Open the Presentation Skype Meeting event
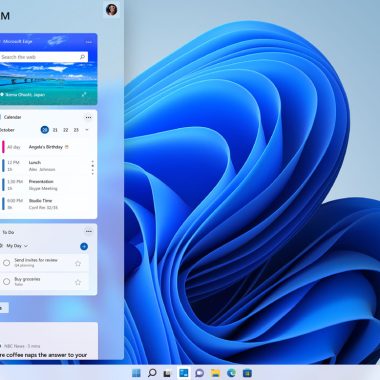Viewport: 380px width, 380px height. 47,185
